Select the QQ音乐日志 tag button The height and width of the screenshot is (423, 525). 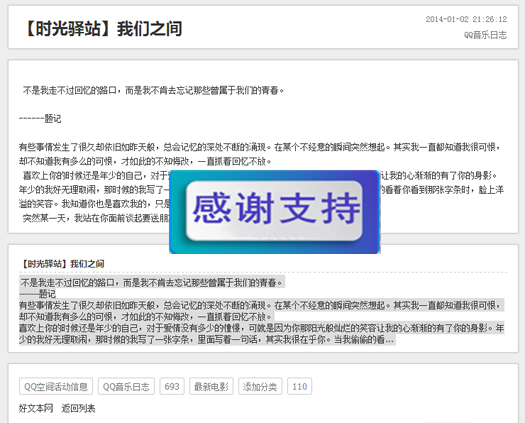(126, 386)
